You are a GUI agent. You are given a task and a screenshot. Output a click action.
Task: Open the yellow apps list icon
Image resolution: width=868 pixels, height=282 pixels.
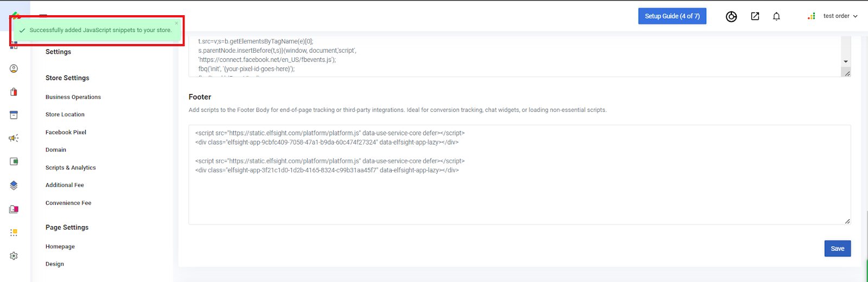pos(14,233)
